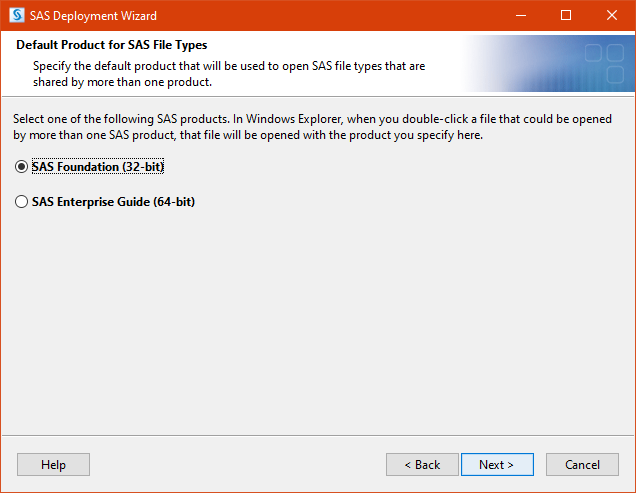
Task: Select the SAS Enterprise Guide radio button circle
Action: pos(21,202)
